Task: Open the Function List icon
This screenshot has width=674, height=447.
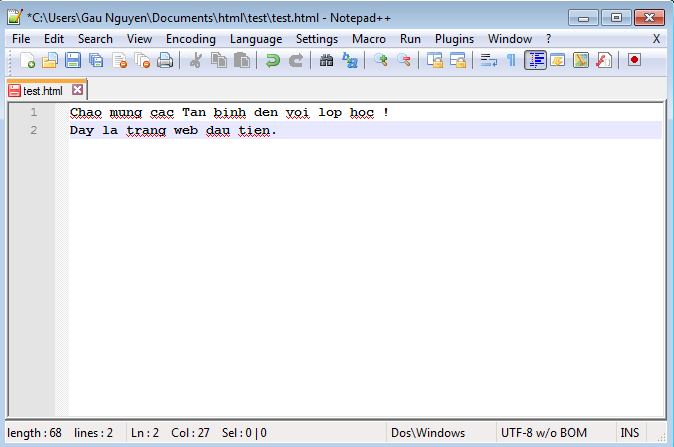Action: (x=604, y=60)
